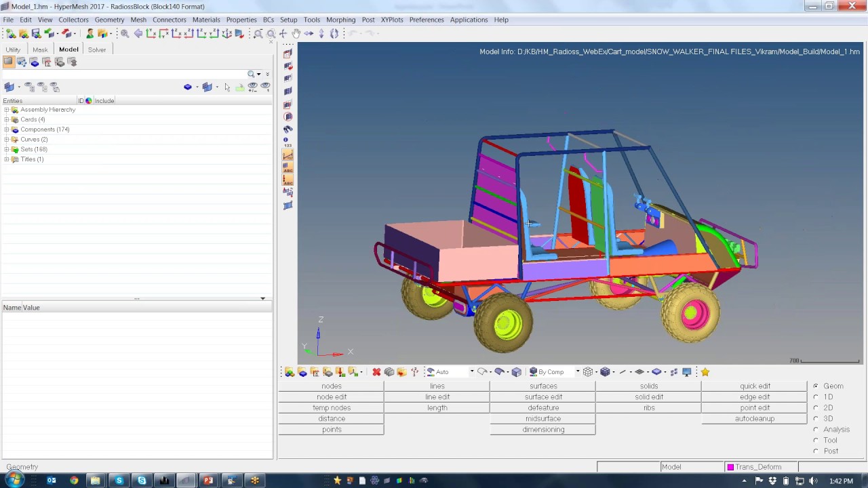Open the By Comp color mode dropdown

click(x=578, y=371)
